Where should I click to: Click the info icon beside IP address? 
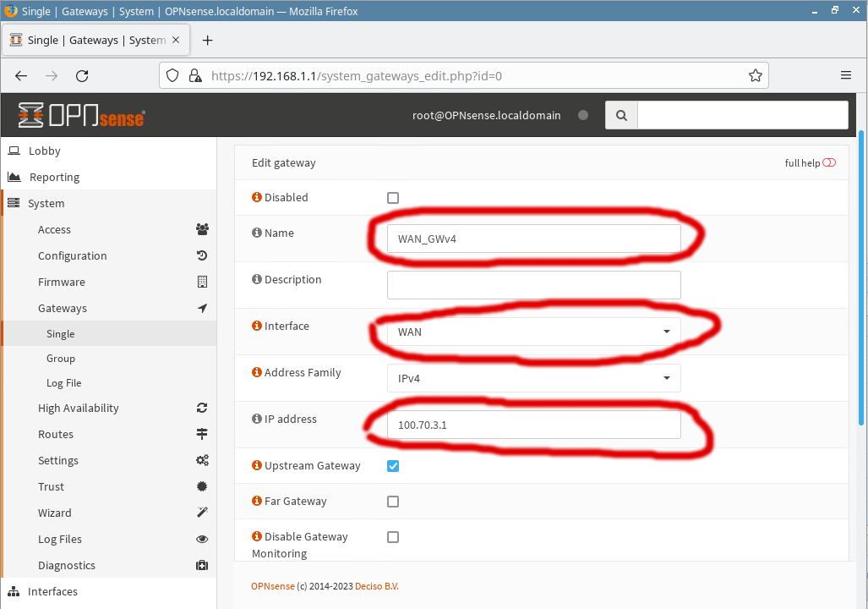point(257,419)
